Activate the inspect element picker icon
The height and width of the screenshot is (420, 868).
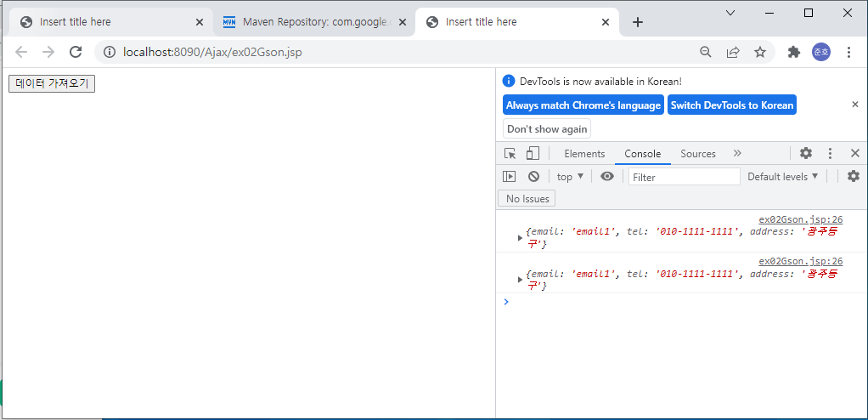coord(510,154)
